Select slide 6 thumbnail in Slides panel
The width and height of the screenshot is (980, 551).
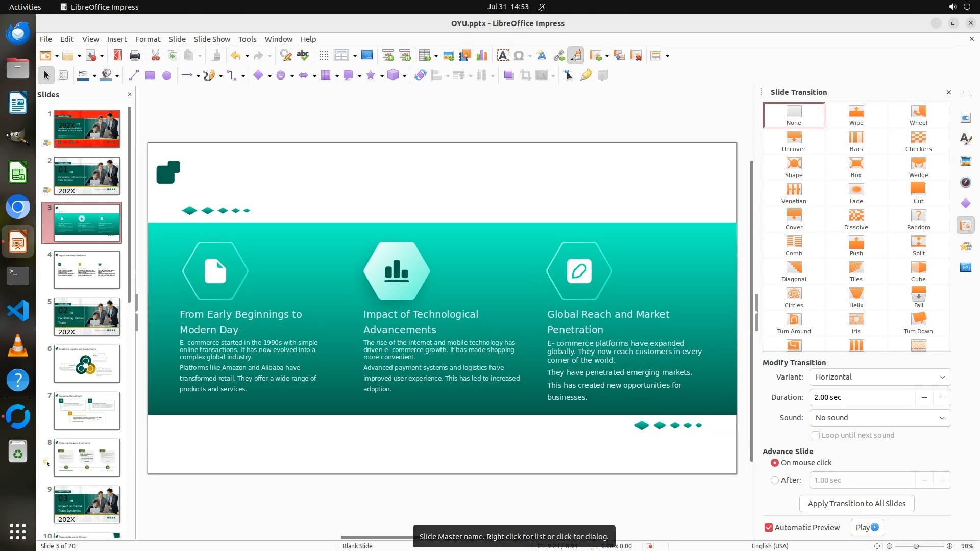pyautogui.click(x=87, y=364)
